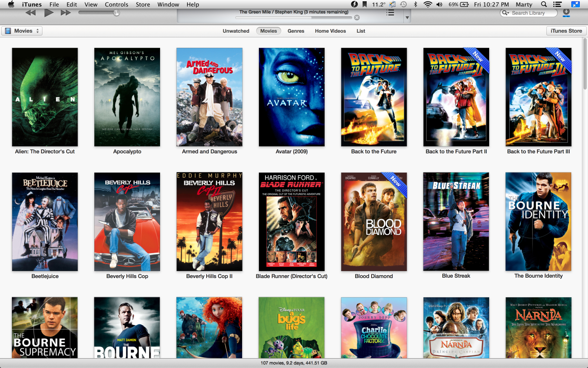Screen dimensions: 588x368
Task: Select the Beverly Hills Cop II poster
Action: (209, 222)
